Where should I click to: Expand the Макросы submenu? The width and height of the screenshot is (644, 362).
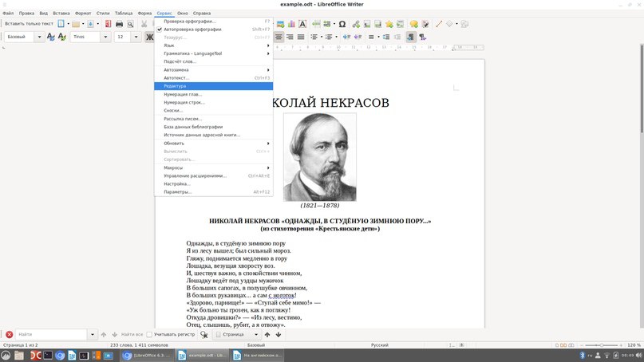[214, 167]
